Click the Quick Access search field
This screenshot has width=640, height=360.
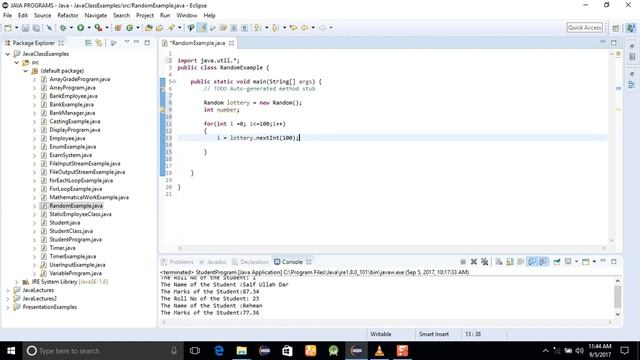pyautogui.click(x=584, y=28)
